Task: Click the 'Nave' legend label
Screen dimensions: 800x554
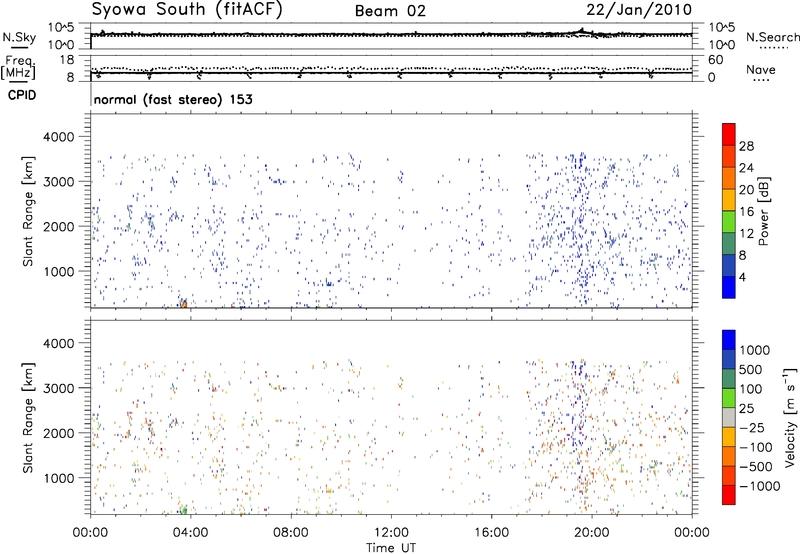Action: click(x=761, y=69)
